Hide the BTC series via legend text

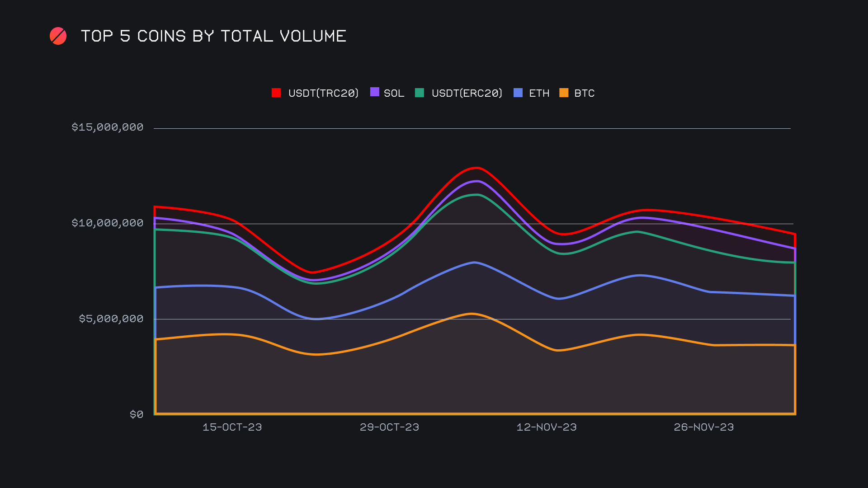click(584, 93)
